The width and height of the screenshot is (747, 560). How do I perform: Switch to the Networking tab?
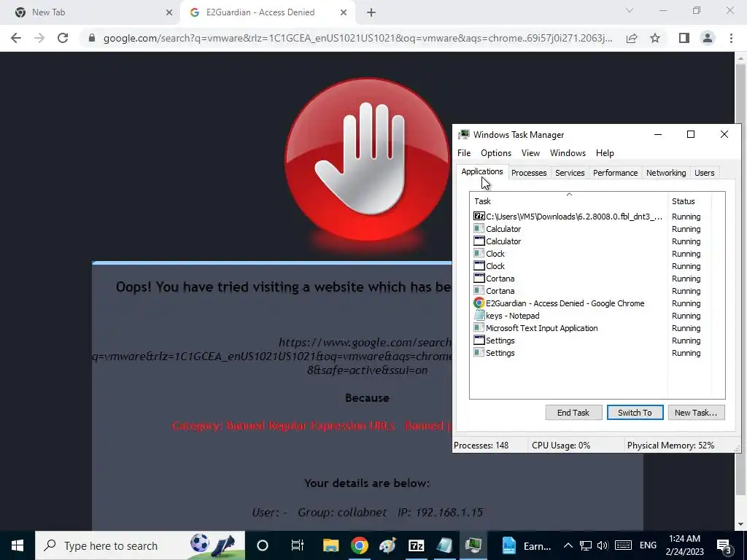pyautogui.click(x=666, y=173)
